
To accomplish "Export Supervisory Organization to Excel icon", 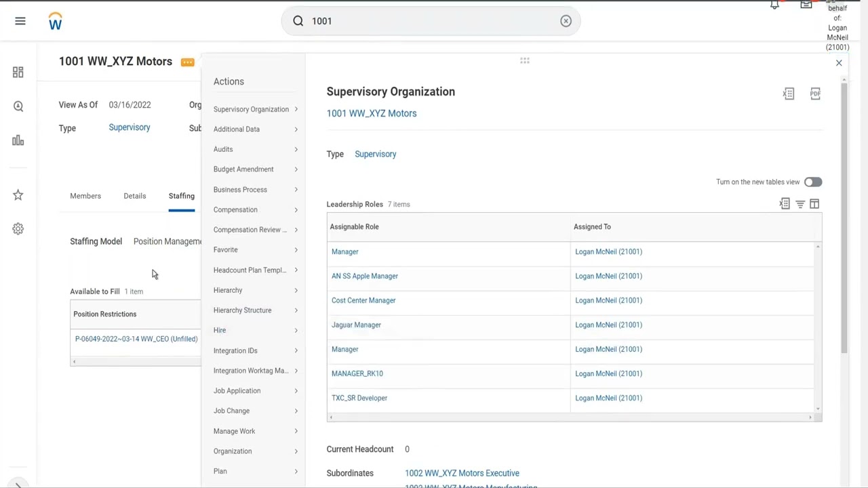I will 789,94.
